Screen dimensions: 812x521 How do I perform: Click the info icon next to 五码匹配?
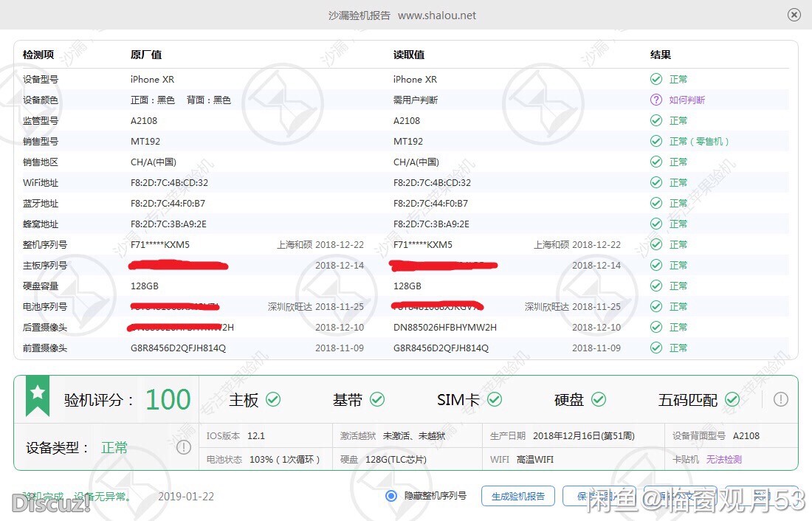pyautogui.click(x=780, y=399)
